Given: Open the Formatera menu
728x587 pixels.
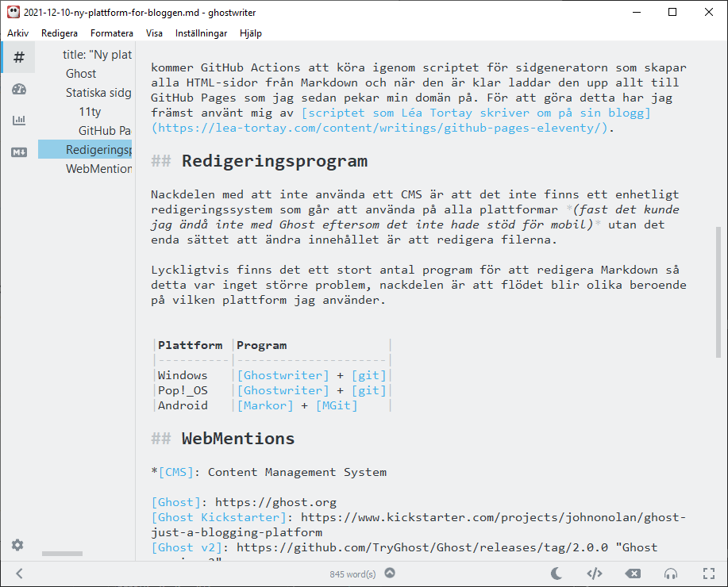Looking at the screenshot, I should [x=111, y=33].
